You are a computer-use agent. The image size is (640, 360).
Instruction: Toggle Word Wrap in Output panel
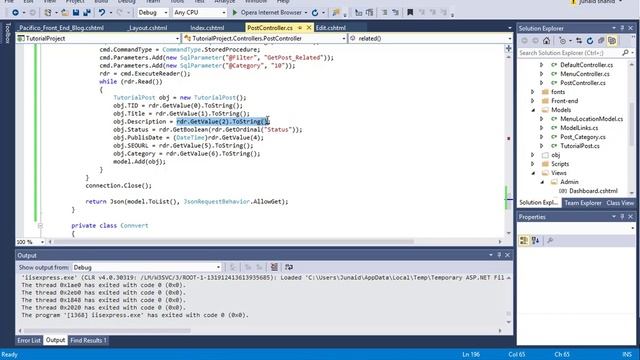pos(289,267)
